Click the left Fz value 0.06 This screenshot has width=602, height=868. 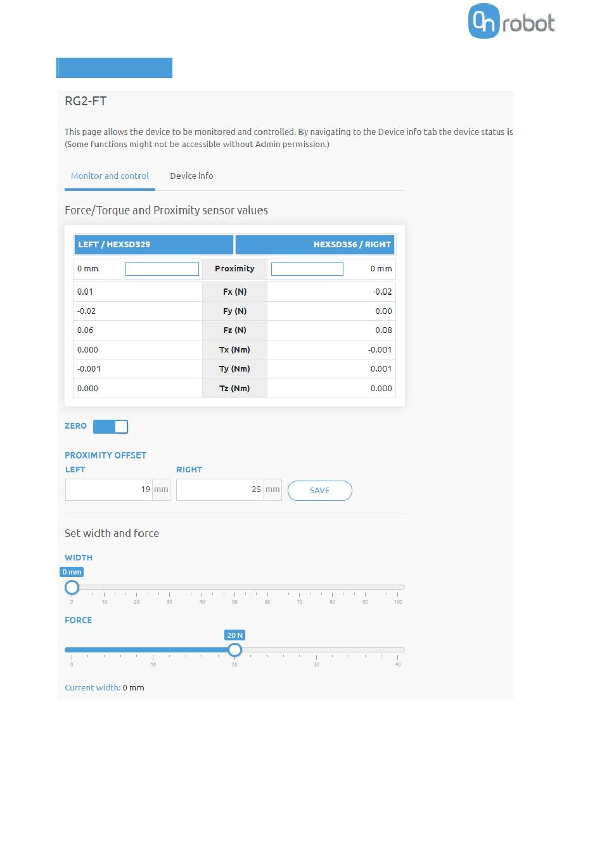[x=85, y=330]
